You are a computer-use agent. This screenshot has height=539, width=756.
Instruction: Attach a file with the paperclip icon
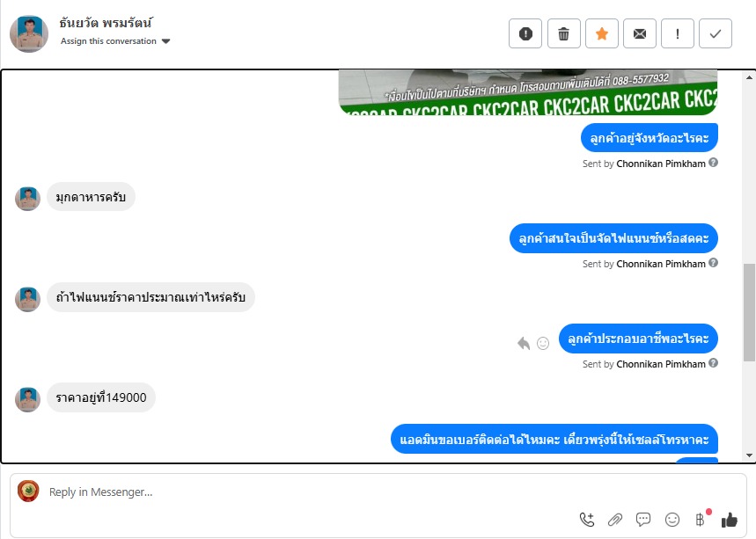(x=614, y=520)
